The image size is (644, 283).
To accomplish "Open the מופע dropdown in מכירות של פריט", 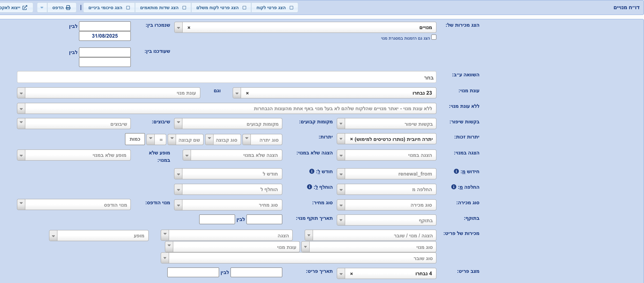I will click(53, 236).
